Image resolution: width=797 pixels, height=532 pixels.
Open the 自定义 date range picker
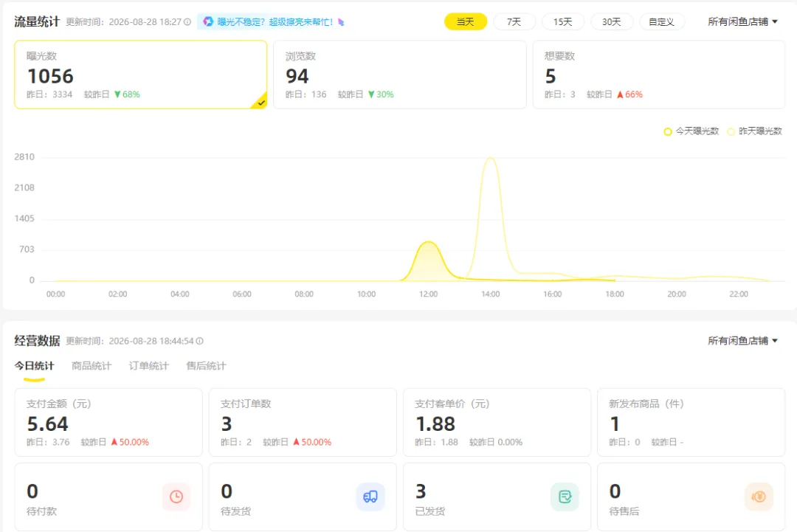pos(661,22)
